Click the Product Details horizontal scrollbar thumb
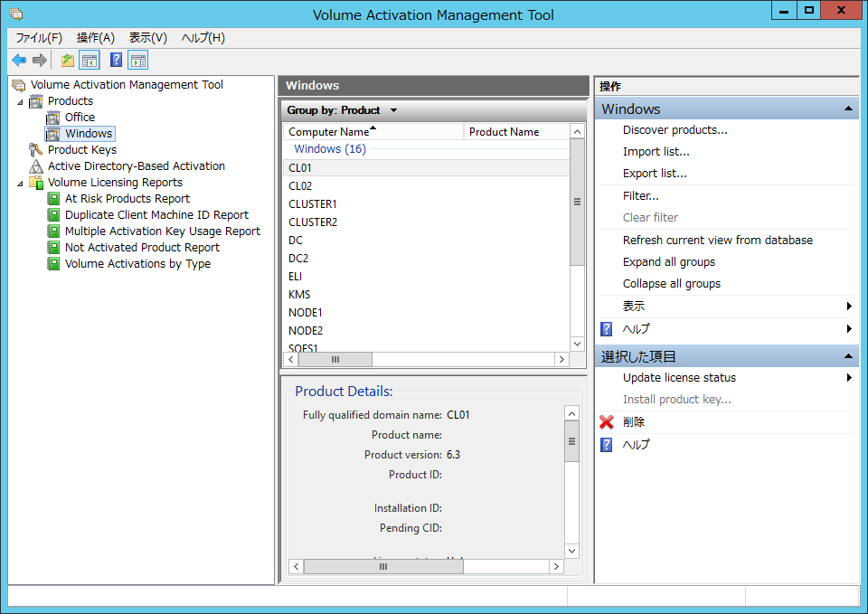Image resolution: width=868 pixels, height=614 pixels. point(383,567)
